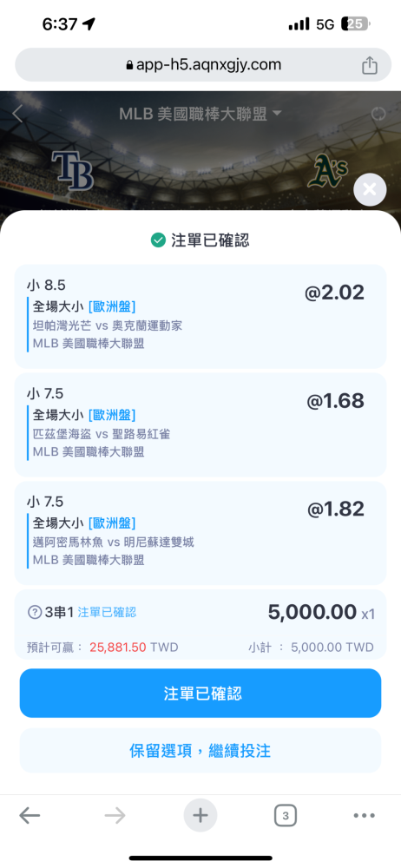Open the tab switcher showing 3 tabs
Image resolution: width=401 pixels, height=868 pixels.
286,815
